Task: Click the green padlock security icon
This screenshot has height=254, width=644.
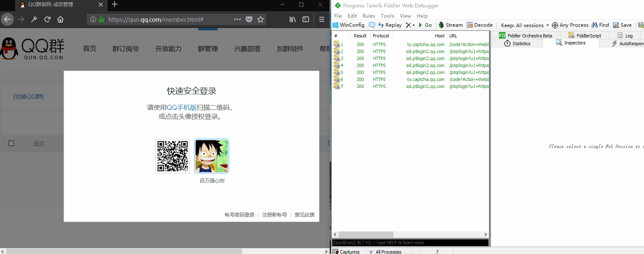Action: point(102,19)
